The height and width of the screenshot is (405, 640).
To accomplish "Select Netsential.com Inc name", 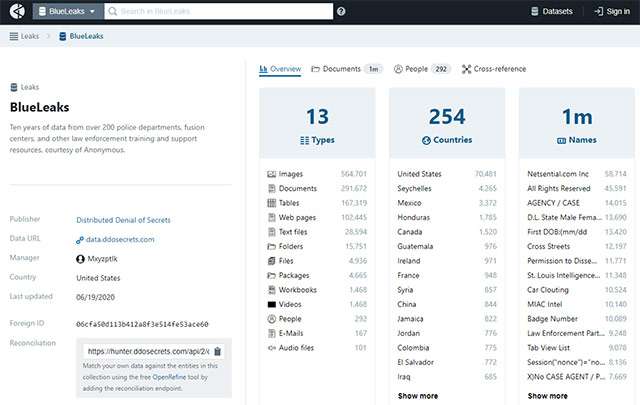I will click(x=577, y=174).
